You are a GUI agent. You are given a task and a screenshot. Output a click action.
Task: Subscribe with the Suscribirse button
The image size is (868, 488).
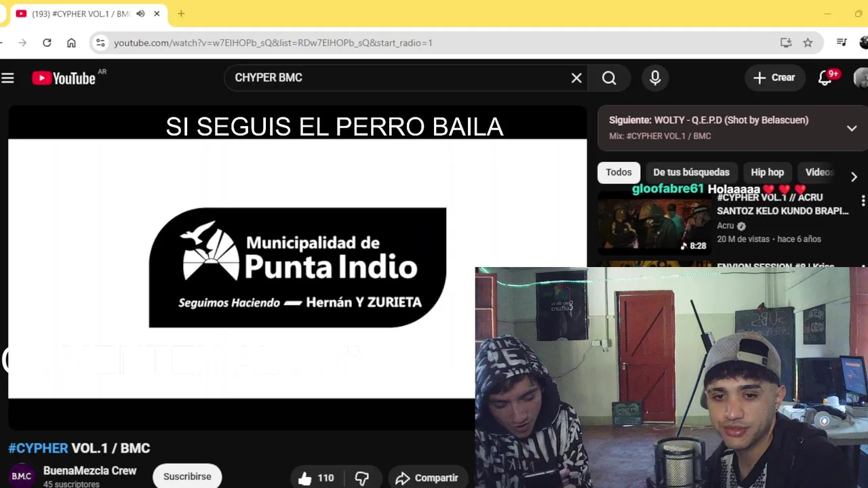[x=187, y=476]
